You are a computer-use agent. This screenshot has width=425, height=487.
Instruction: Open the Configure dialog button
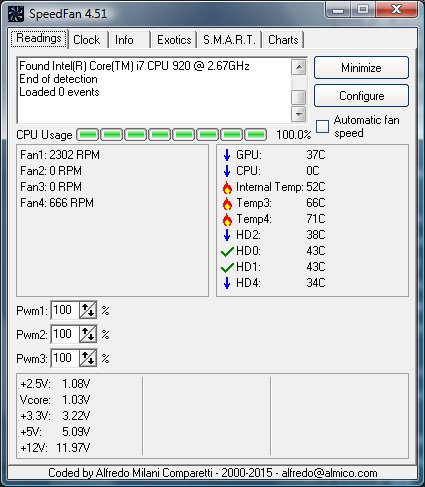click(x=361, y=96)
